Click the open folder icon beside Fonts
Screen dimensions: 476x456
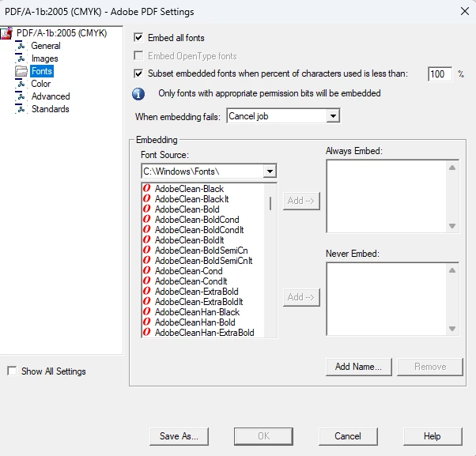(x=21, y=71)
